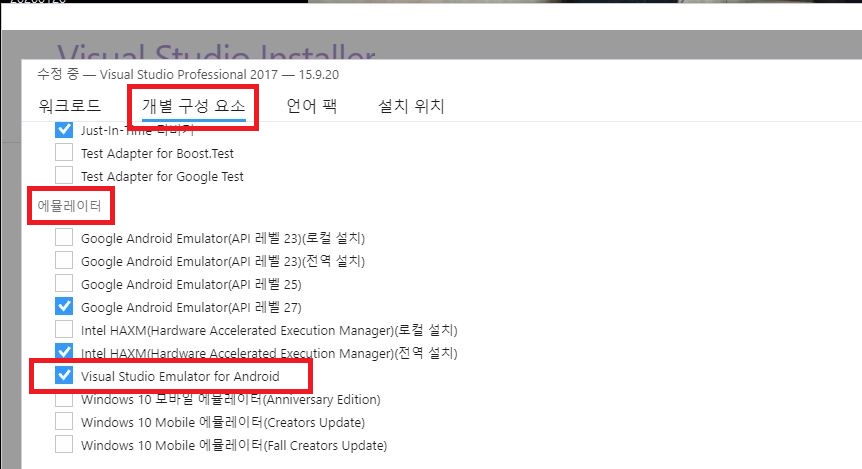Image resolution: width=862 pixels, height=469 pixels.
Task: Click the Visual Studio Emulator for Android label
Action: tap(180, 376)
